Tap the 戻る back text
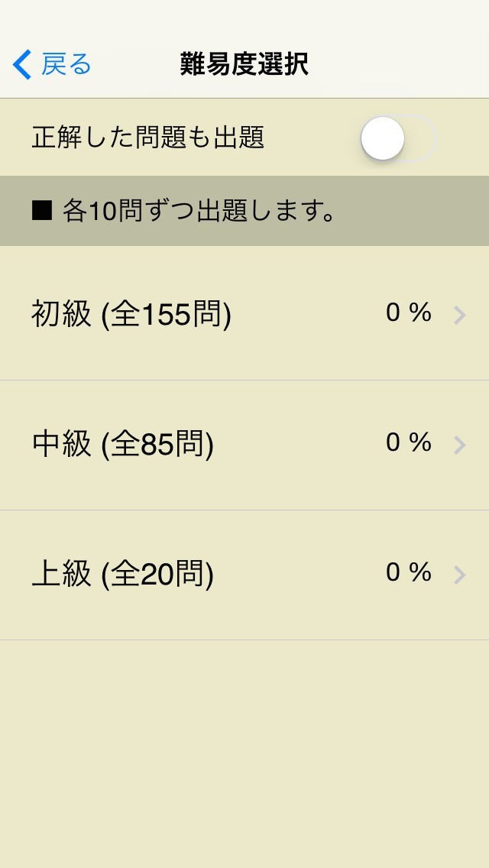Viewport: 489px width, 868px height. click(66, 65)
